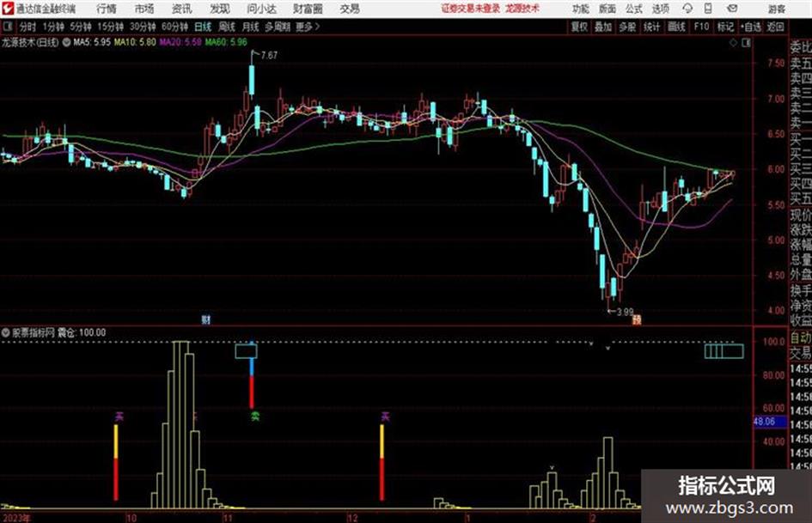Click the red 证券交易未登录 link

[471, 9]
